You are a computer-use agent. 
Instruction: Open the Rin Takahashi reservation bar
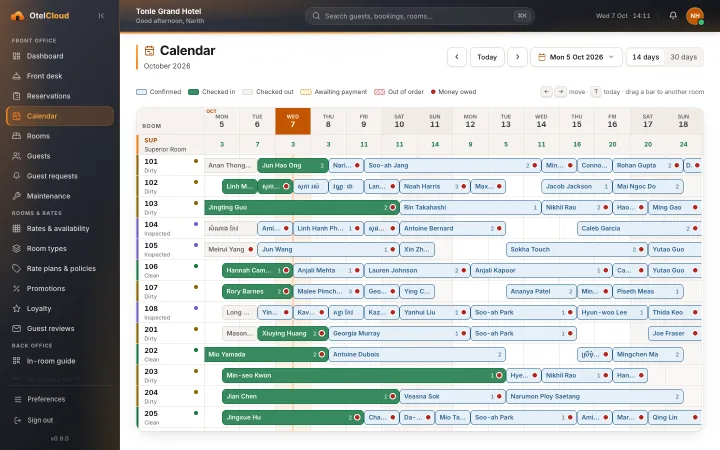point(470,208)
